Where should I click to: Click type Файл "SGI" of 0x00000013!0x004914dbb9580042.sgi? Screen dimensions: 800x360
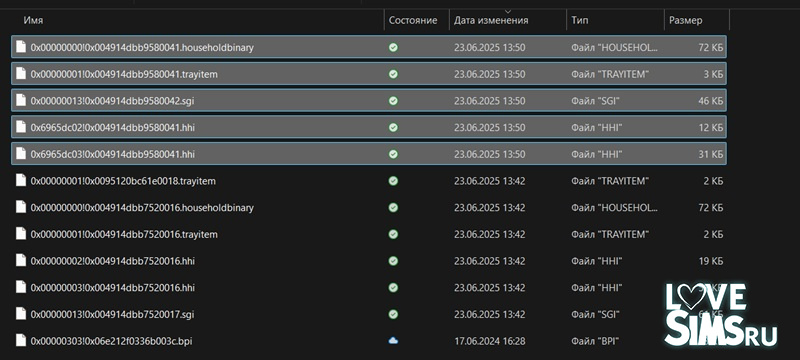595,100
